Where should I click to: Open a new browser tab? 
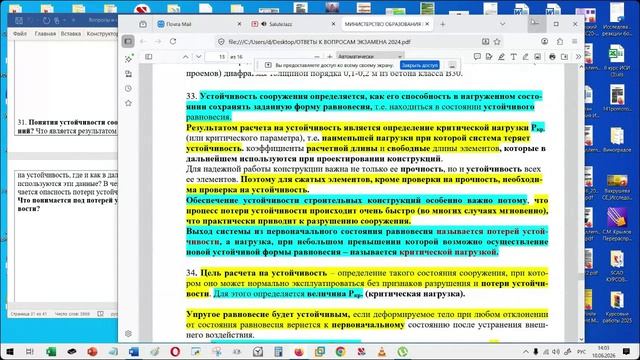442,24
